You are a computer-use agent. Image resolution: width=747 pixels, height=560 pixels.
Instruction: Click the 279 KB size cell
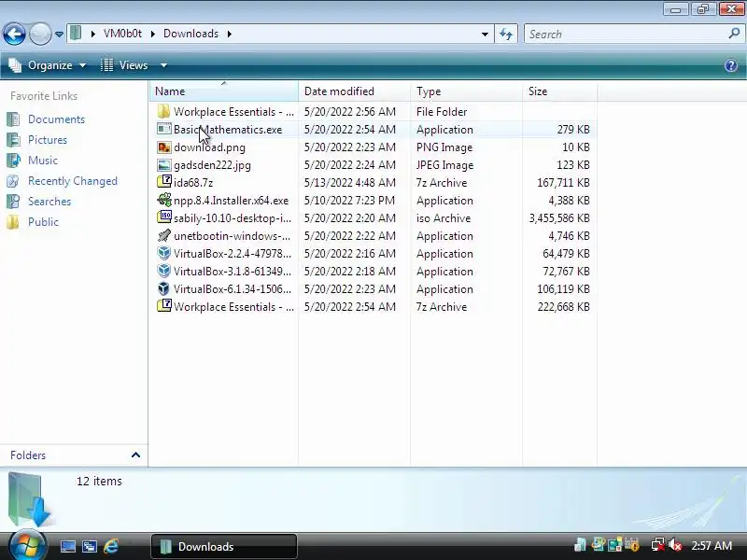pyautogui.click(x=573, y=130)
